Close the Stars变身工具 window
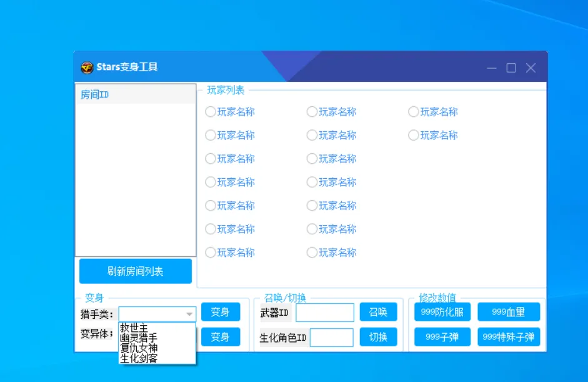The width and height of the screenshot is (588, 382). tap(531, 68)
